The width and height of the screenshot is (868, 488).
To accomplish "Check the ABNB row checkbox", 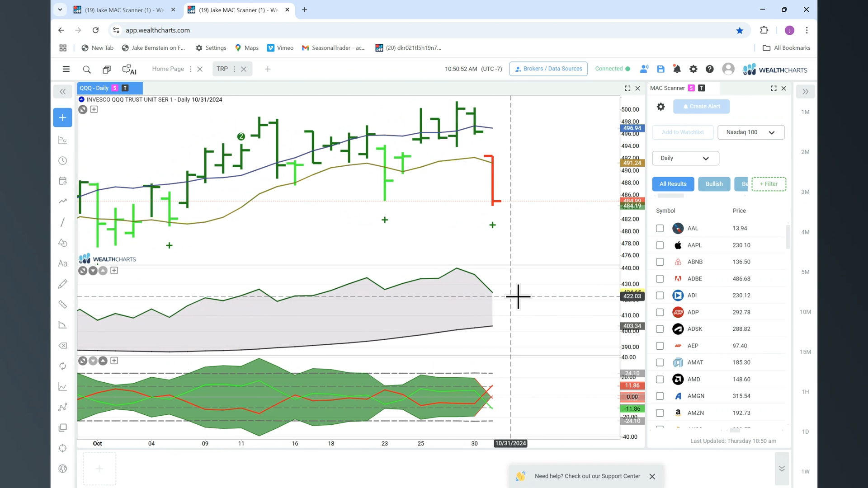I will tap(660, 262).
